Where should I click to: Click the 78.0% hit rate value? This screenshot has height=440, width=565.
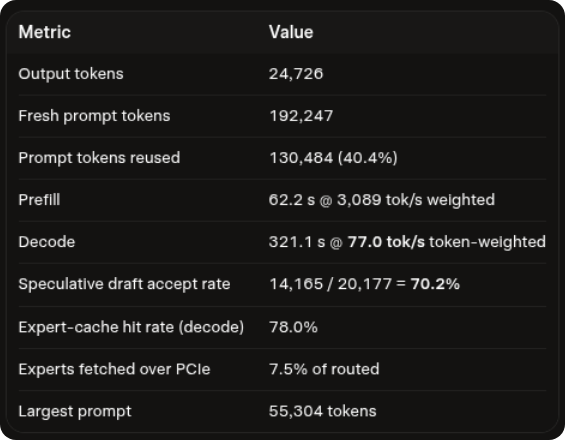293,327
